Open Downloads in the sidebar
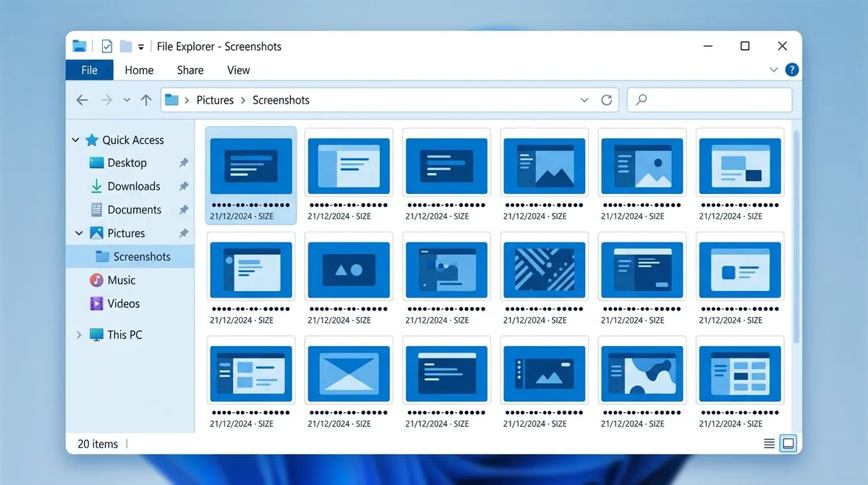868x485 pixels. [134, 186]
